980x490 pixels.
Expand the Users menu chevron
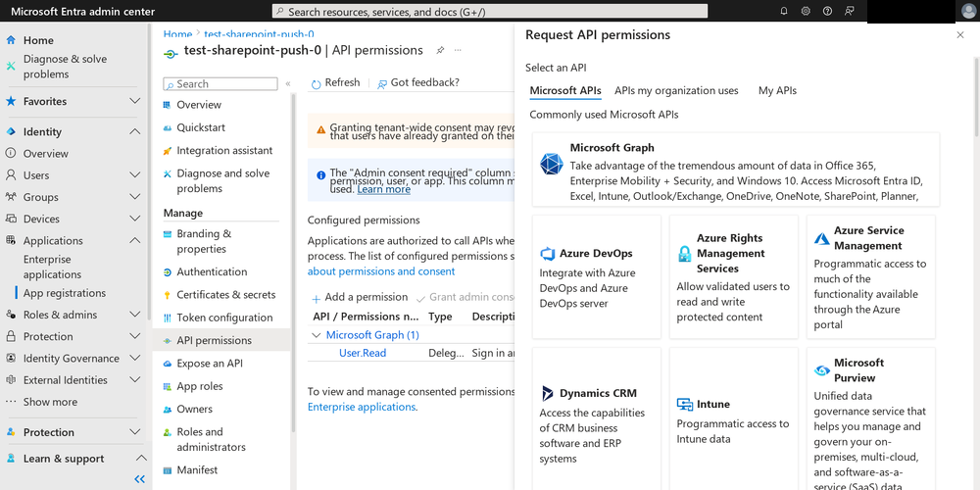tap(134, 175)
